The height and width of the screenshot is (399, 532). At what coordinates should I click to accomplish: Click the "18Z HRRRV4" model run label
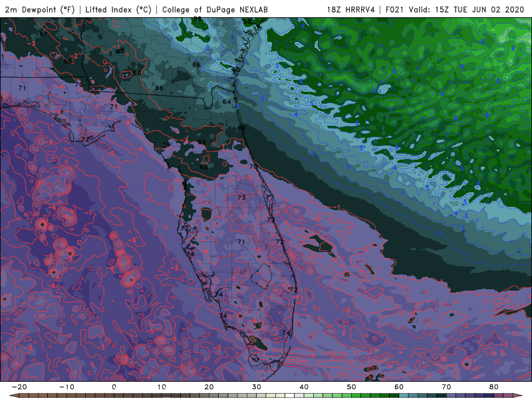pyautogui.click(x=350, y=9)
